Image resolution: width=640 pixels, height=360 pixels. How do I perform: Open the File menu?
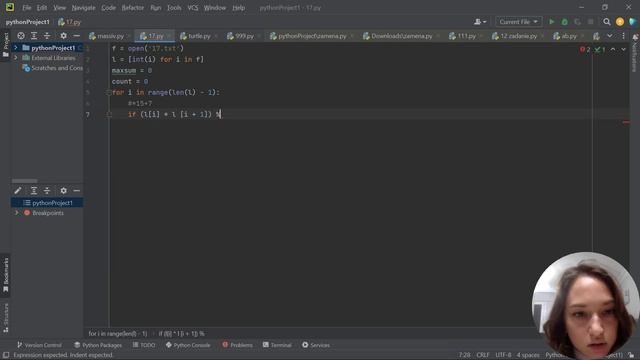click(27, 8)
